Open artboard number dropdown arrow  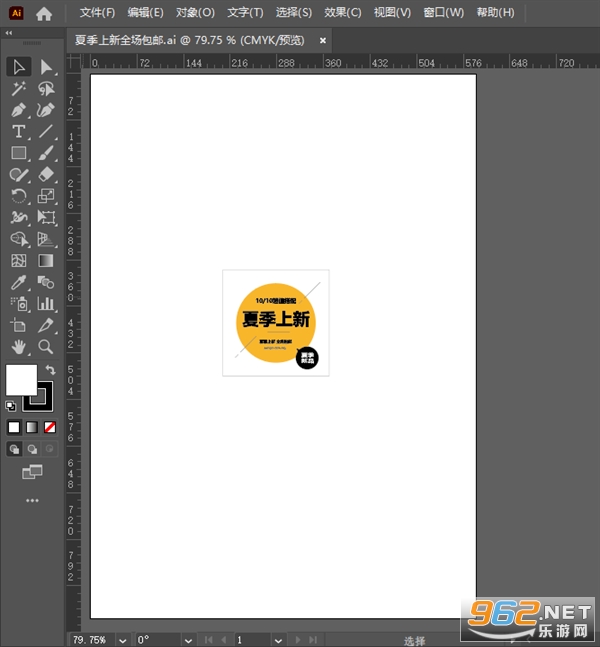pos(278,641)
